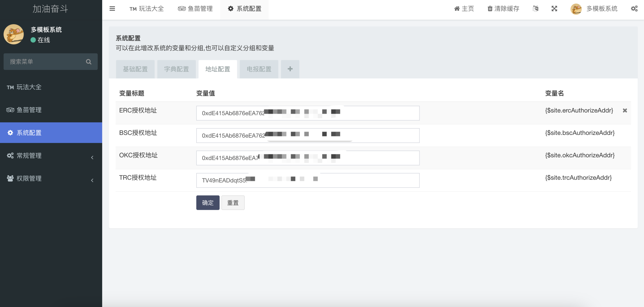Enter fullscreen with the expand arrows icon
The image size is (644, 307).
pyautogui.click(x=554, y=9)
